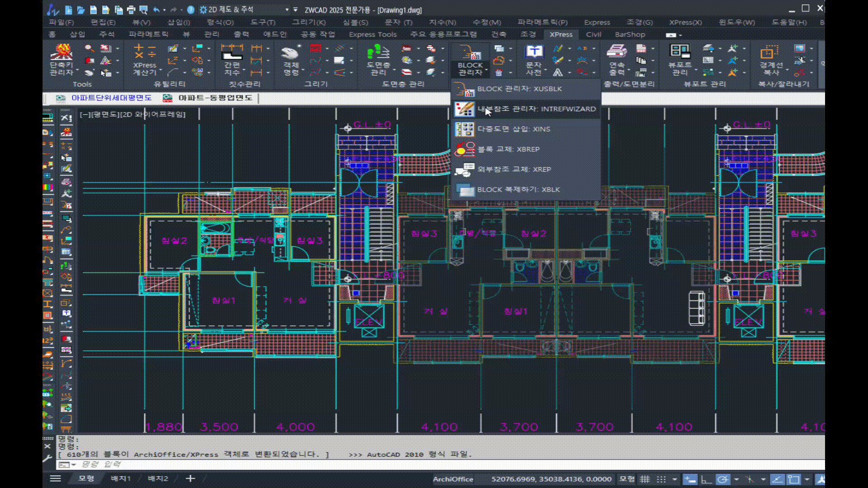Select BLOCK 관리자: XUSBLK menu entry
Image resolution: width=868 pixels, height=488 pixels.
[x=519, y=89]
